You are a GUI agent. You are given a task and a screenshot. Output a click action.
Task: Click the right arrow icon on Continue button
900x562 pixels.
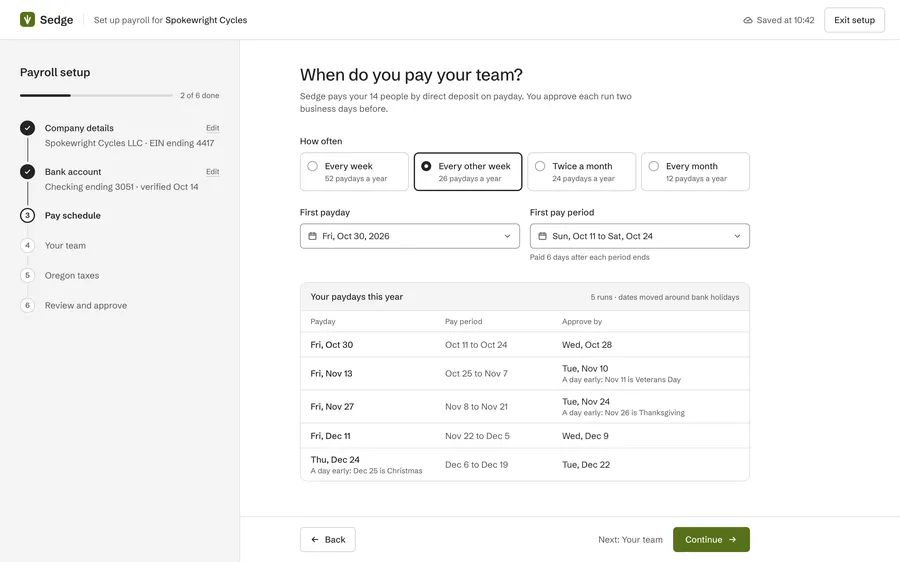click(x=732, y=540)
